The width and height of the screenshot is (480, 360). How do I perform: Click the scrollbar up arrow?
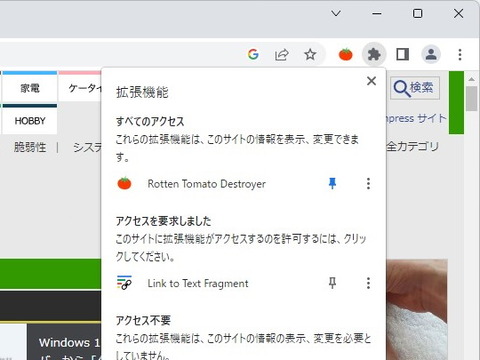click(471, 79)
